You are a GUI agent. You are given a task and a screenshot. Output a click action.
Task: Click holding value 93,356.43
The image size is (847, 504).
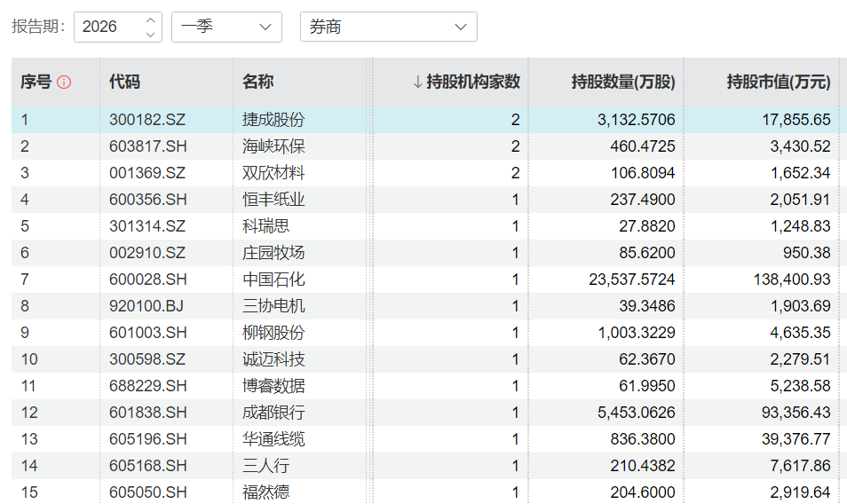pos(796,413)
